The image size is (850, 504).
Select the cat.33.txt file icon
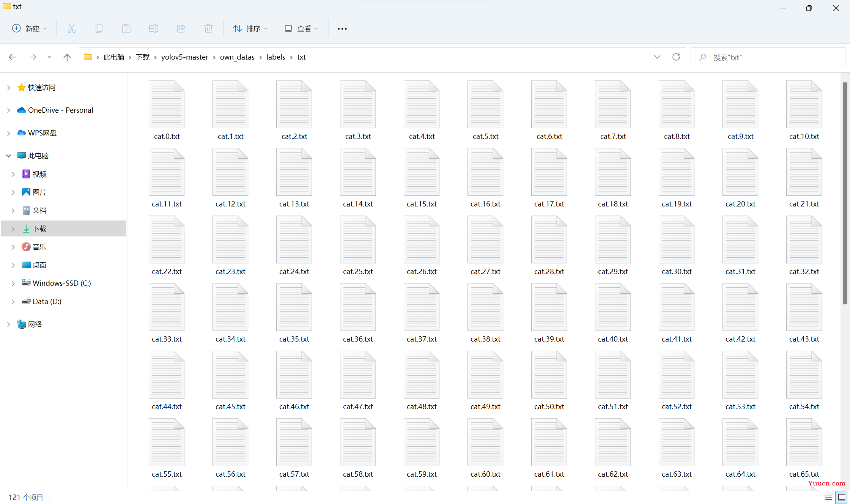point(167,307)
